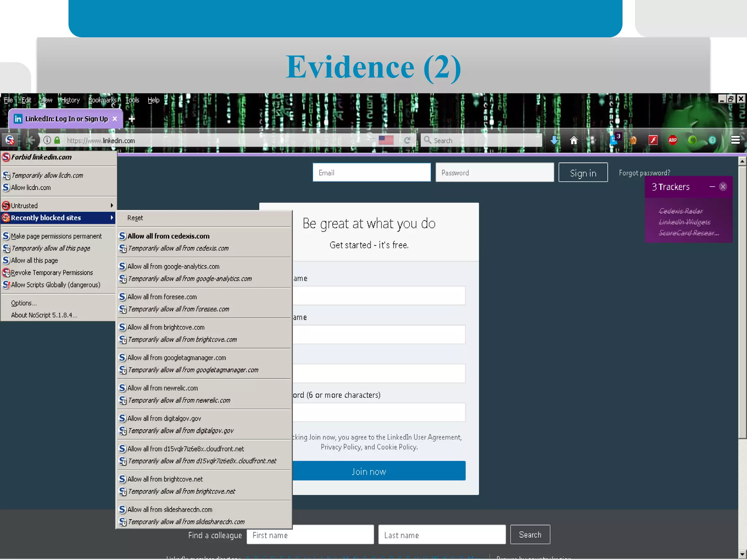The height and width of the screenshot is (560, 747).
Task: Open the File menu
Action: coord(8,100)
